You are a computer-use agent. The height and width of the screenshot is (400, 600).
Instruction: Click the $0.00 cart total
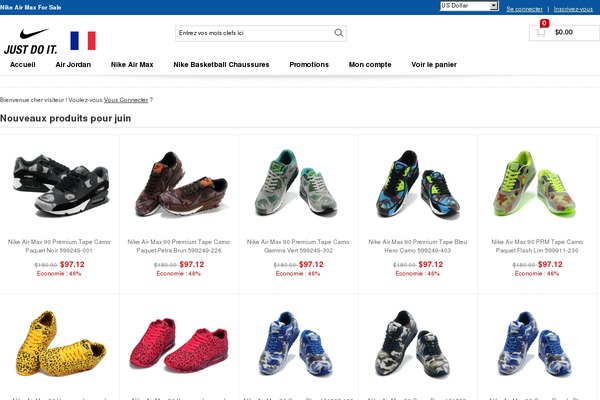pos(564,32)
